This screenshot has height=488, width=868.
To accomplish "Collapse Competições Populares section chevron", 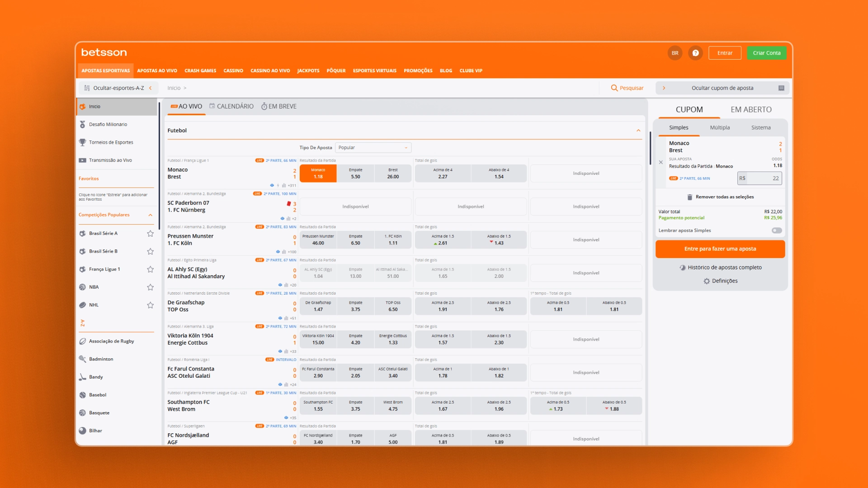I will coord(151,215).
